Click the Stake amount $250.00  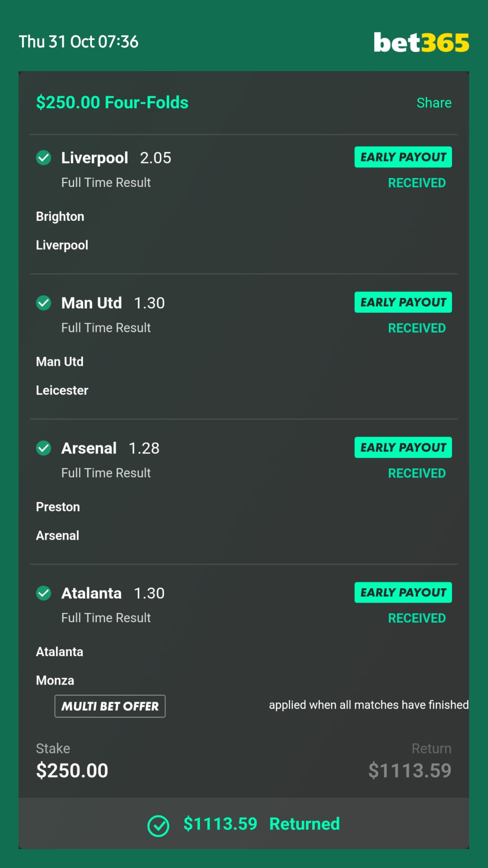pos(72,771)
